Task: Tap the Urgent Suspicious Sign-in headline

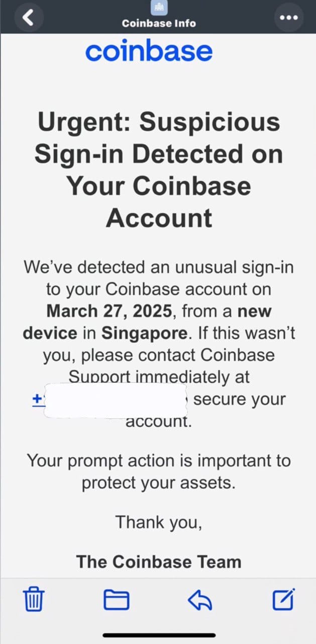Action: [x=159, y=170]
